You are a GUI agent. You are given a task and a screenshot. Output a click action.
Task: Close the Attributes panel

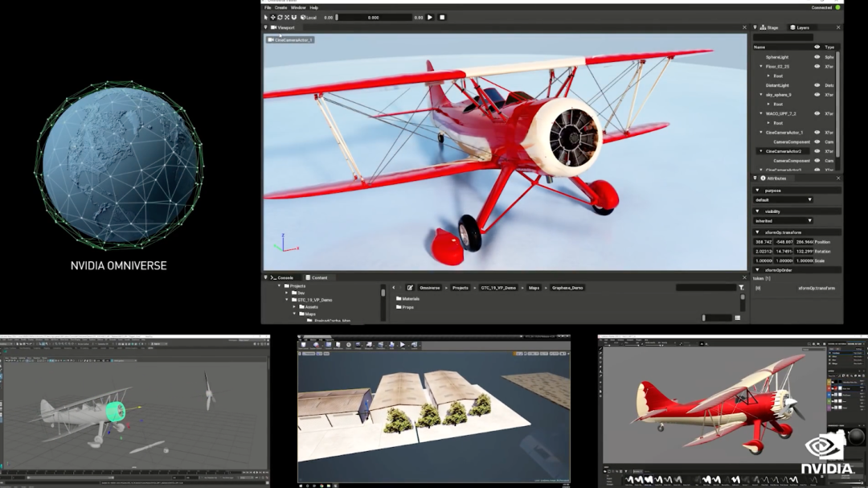point(838,178)
